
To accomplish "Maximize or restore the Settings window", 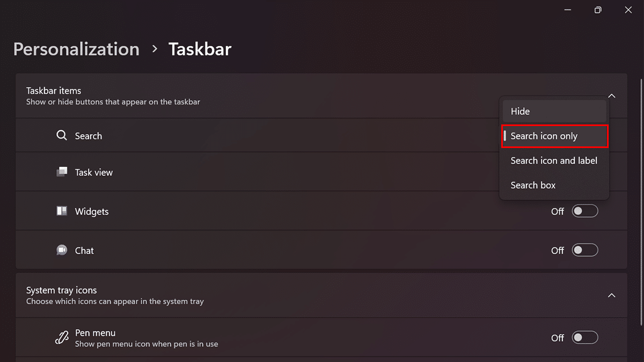I will pyautogui.click(x=598, y=10).
